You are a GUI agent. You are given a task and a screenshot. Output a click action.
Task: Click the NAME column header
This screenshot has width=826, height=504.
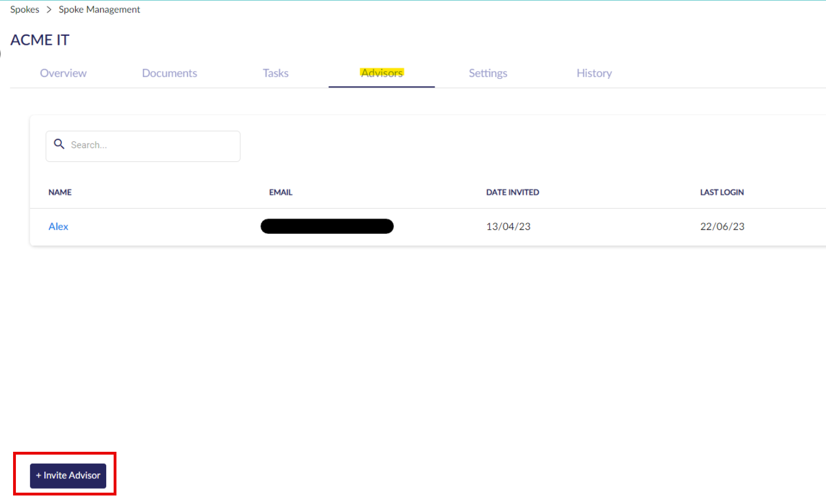tap(60, 192)
